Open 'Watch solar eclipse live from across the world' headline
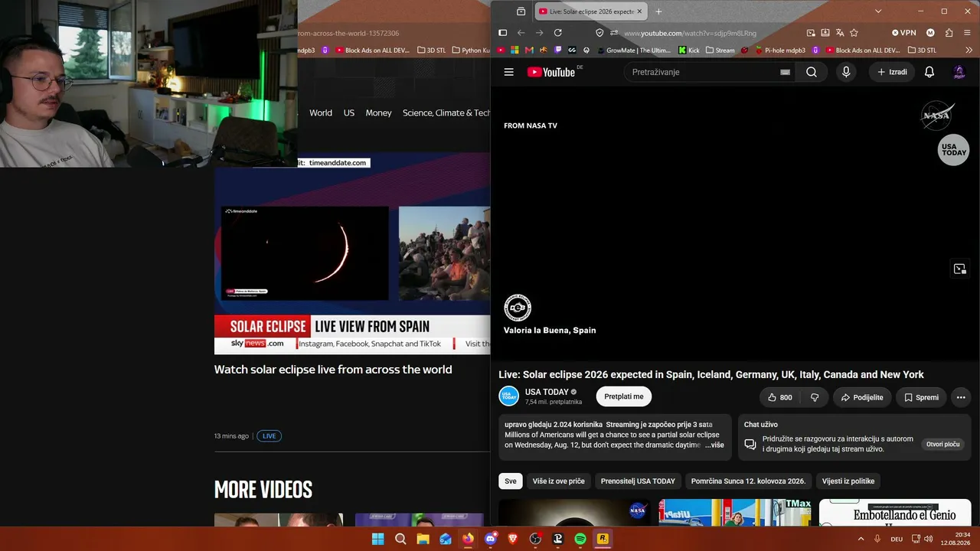The width and height of the screenshot is (980, 551). 333,370
